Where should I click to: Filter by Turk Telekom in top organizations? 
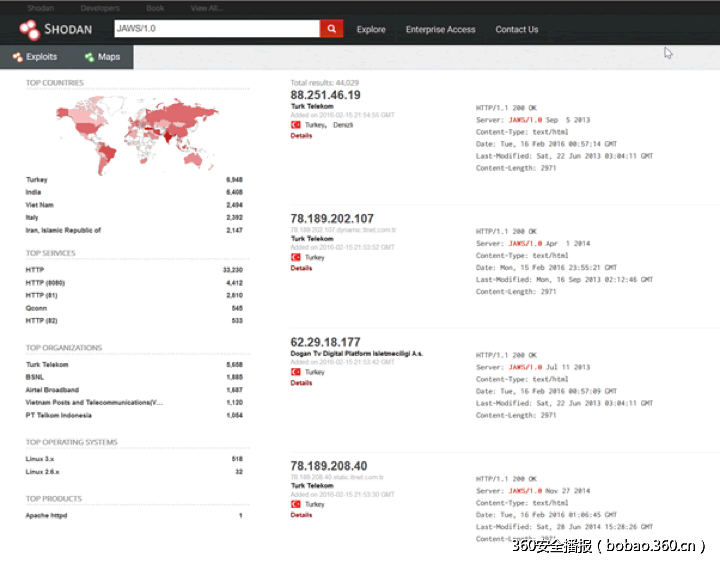[48, 365]
